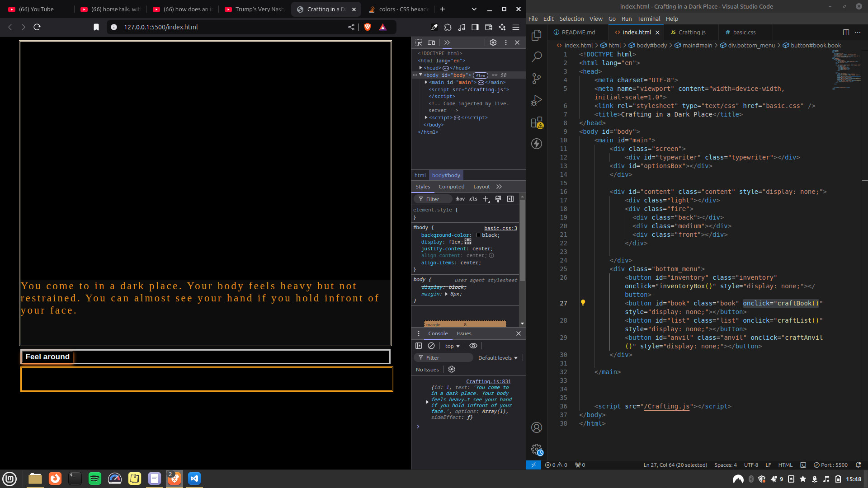Open VS Code Selection menu
Image resolution: width=868 pixels, height=488 pixels.
tap(571, 19)
